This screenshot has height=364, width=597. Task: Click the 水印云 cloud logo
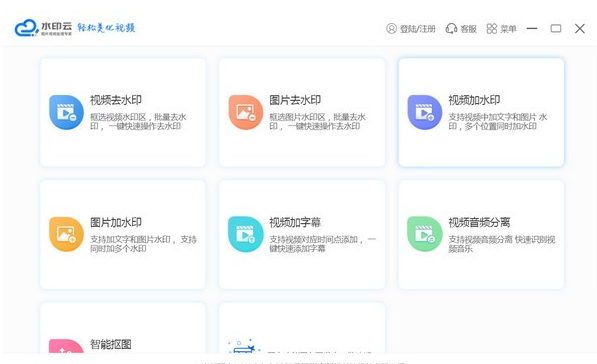pyautogui.click(x=26, y=28)
